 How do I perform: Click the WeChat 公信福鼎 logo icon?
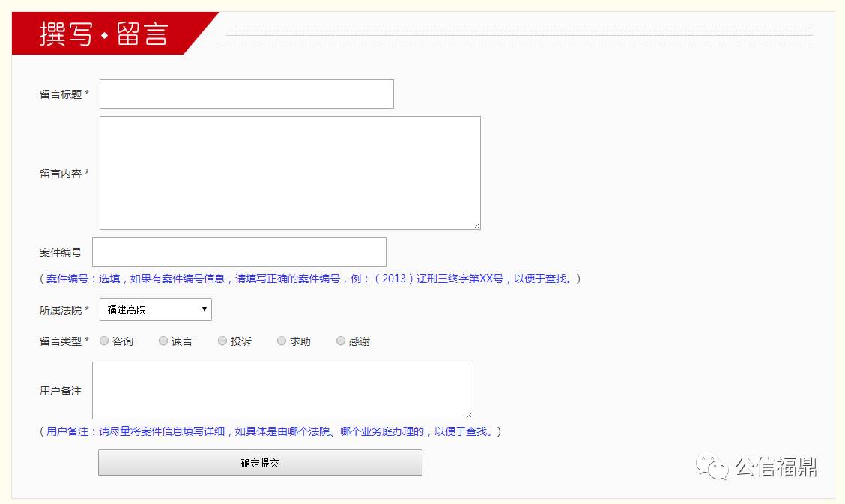click(712, 467)
